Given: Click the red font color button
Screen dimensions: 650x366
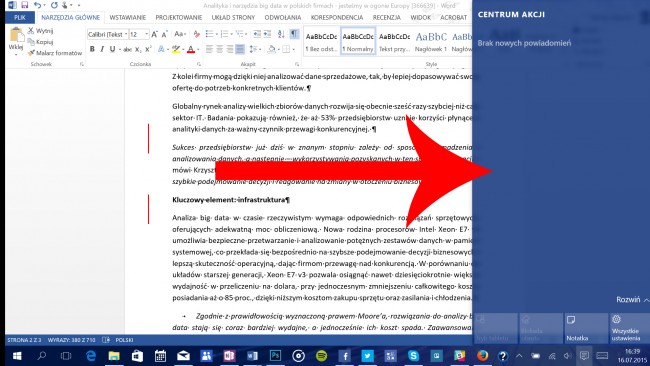Looking at the screenshot, I should coord(190,49).
